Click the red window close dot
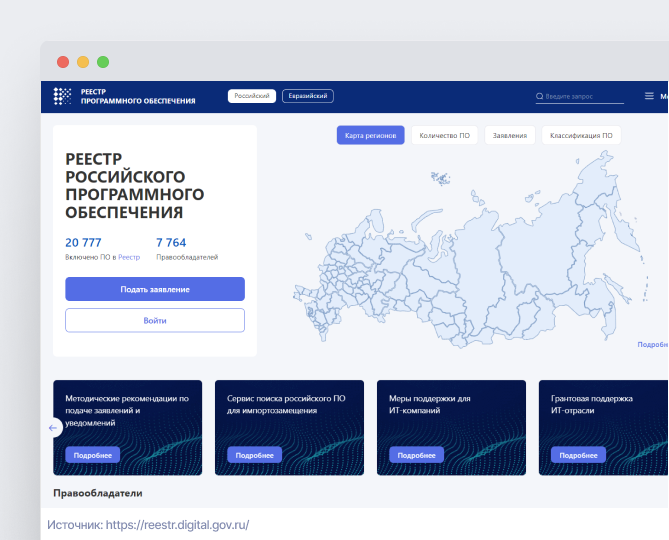The width and height of the screenshot is (669, 540). [x=63, y=62]
